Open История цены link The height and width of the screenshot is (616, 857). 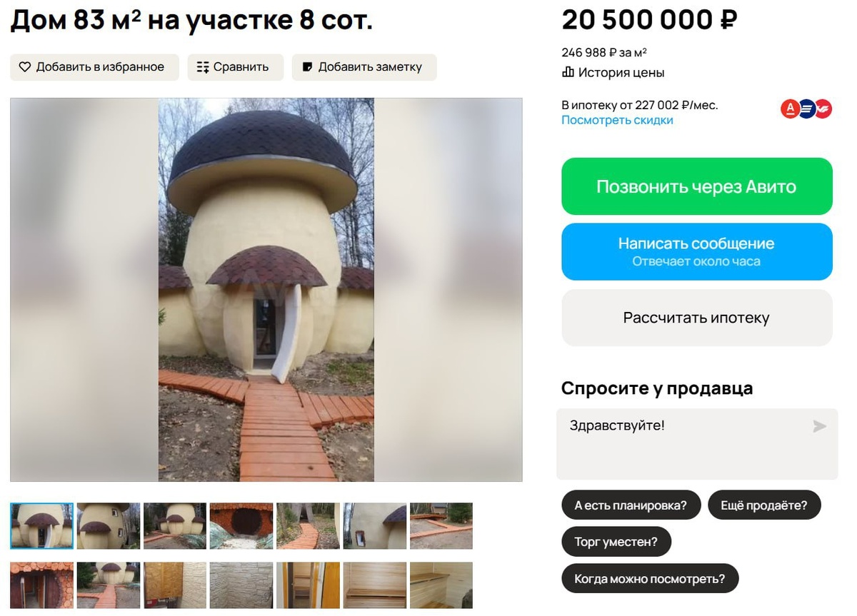click(x=621, y=72)
